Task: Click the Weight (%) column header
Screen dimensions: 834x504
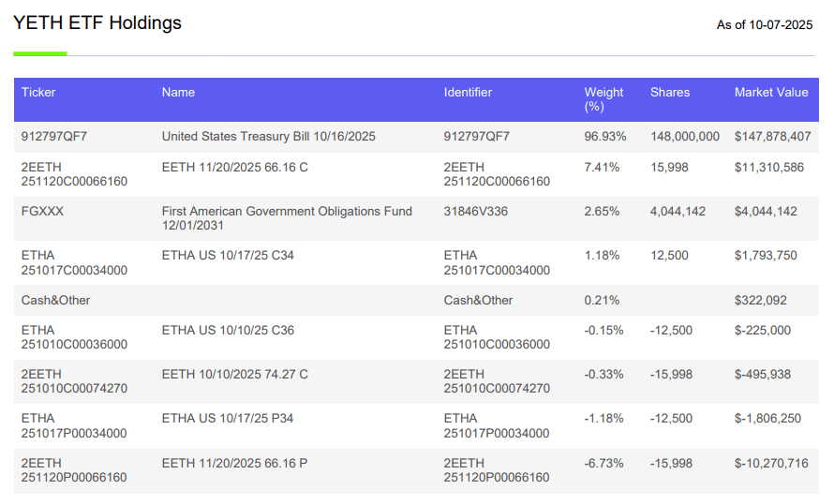Action: [x=603, y=99]
